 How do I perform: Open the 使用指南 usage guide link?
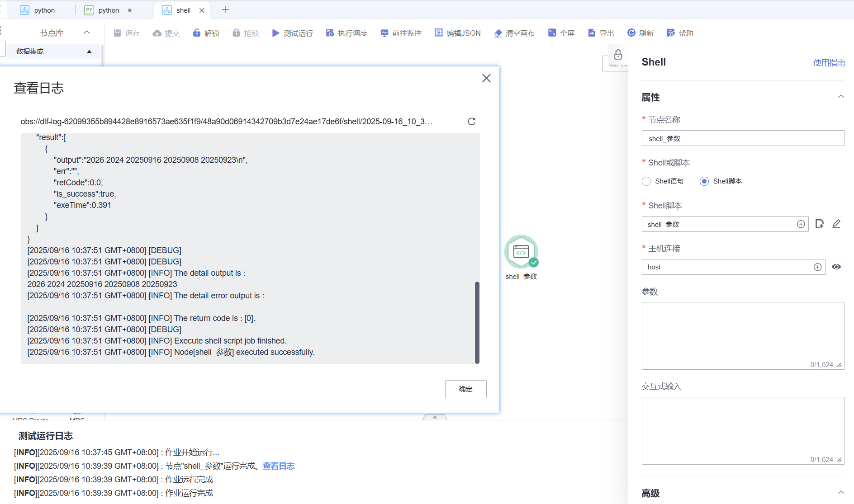[x=829, y=63]
